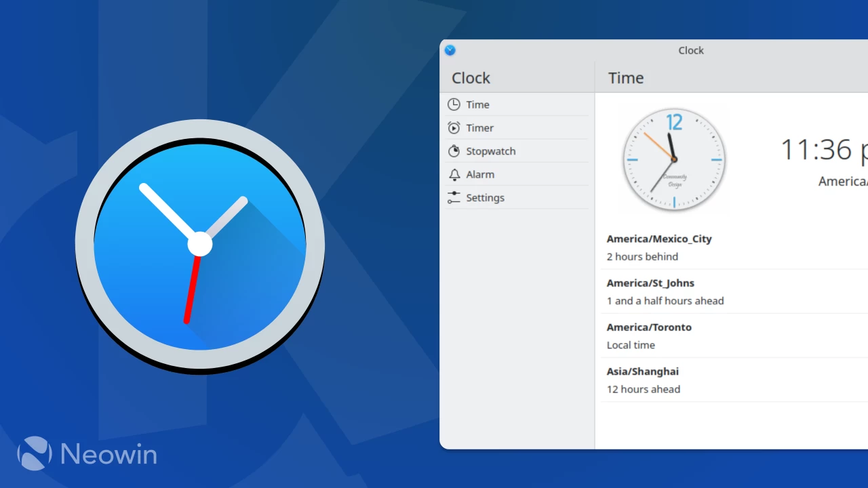Image resolution: width=868 pixels, height=488 pixels.
Task: Click the Clock sidebar header
Action: coord(471,78)
